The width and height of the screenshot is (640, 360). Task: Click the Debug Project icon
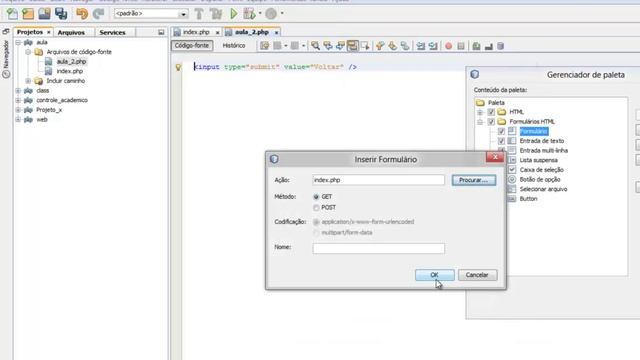click(x=249, y=14)
